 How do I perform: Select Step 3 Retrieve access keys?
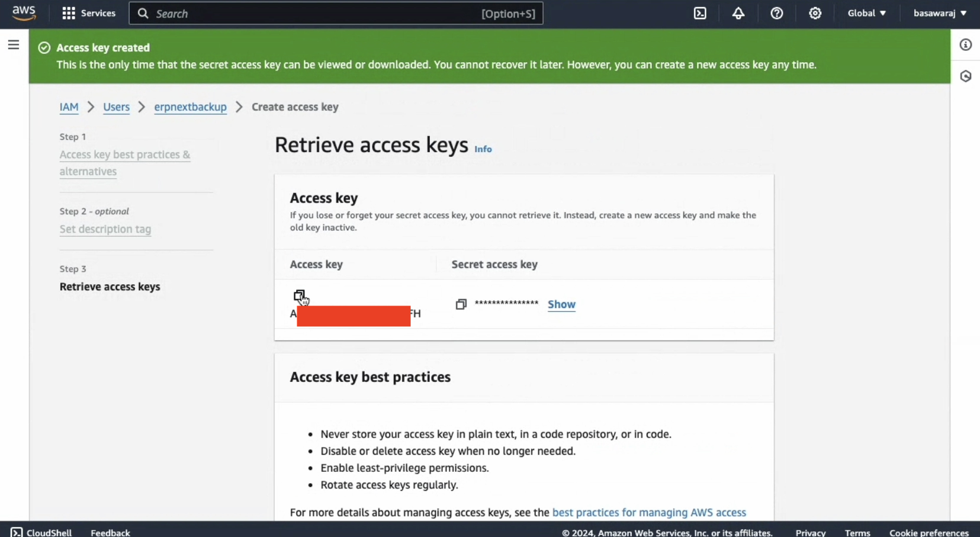click(110, 287)
